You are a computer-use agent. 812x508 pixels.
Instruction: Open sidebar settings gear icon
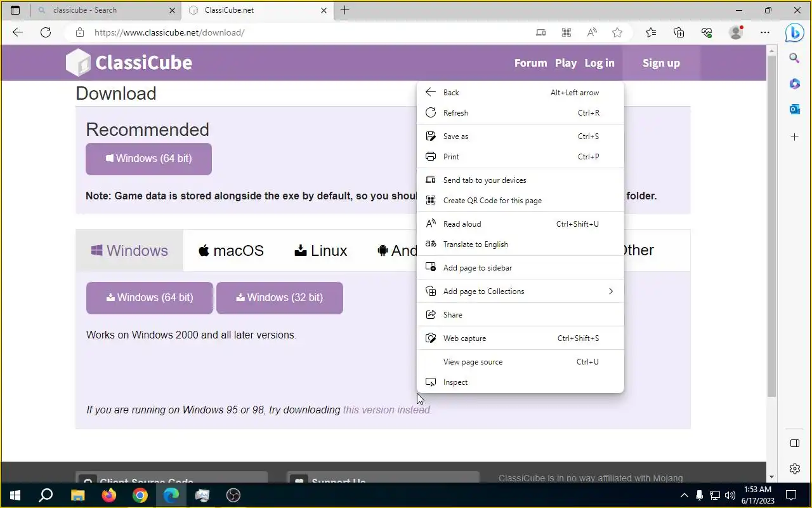click(x=794, y=469)
